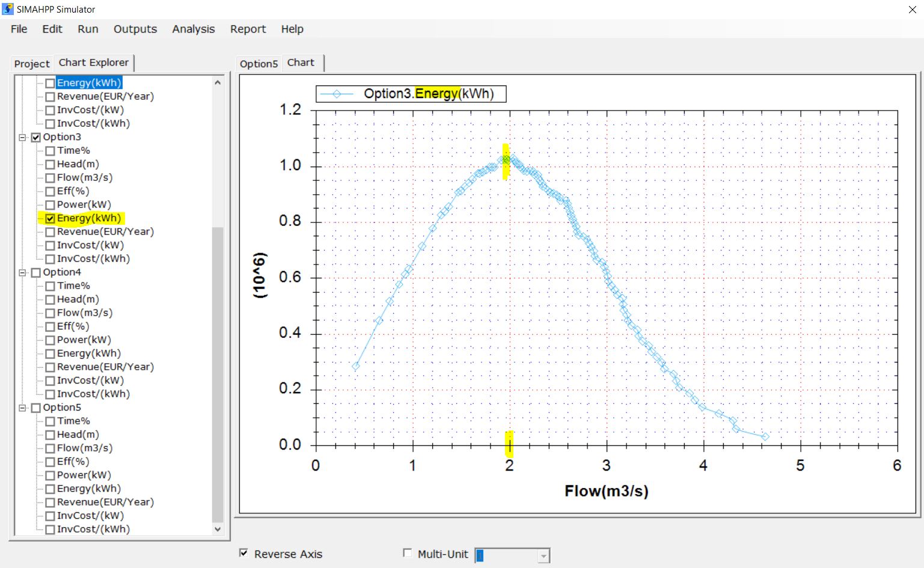Enable Time% under Option4

point(50,286)
